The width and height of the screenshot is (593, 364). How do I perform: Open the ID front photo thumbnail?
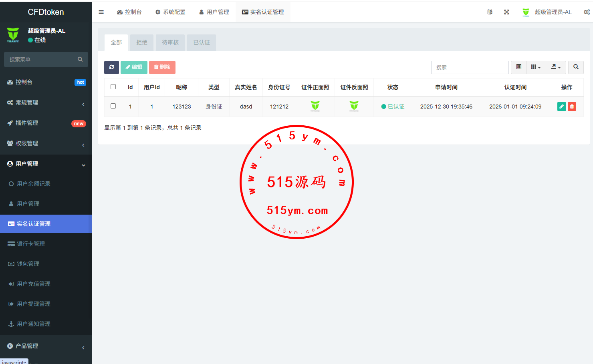click(x=315, y=106)
